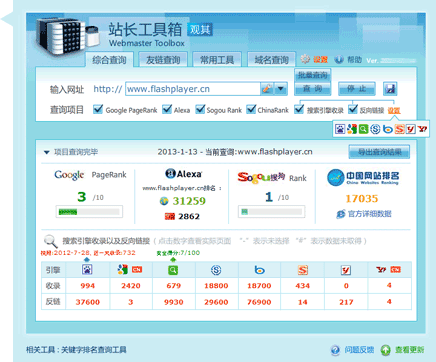Open help via the 帮助 info icon

click(x=339, y=59)
